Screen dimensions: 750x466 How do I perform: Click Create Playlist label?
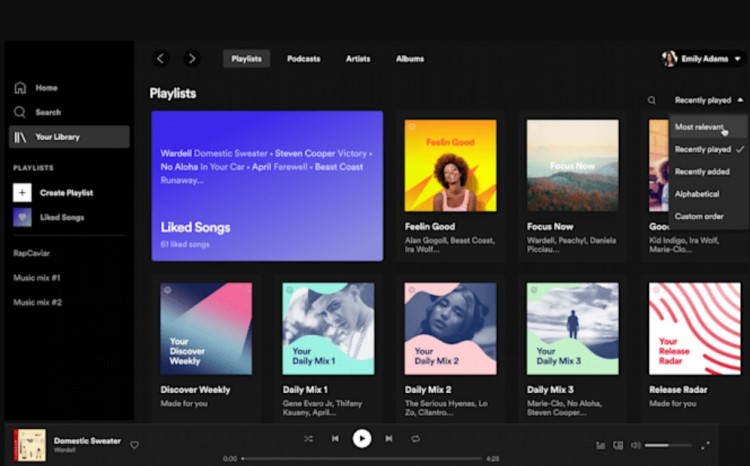66,193
